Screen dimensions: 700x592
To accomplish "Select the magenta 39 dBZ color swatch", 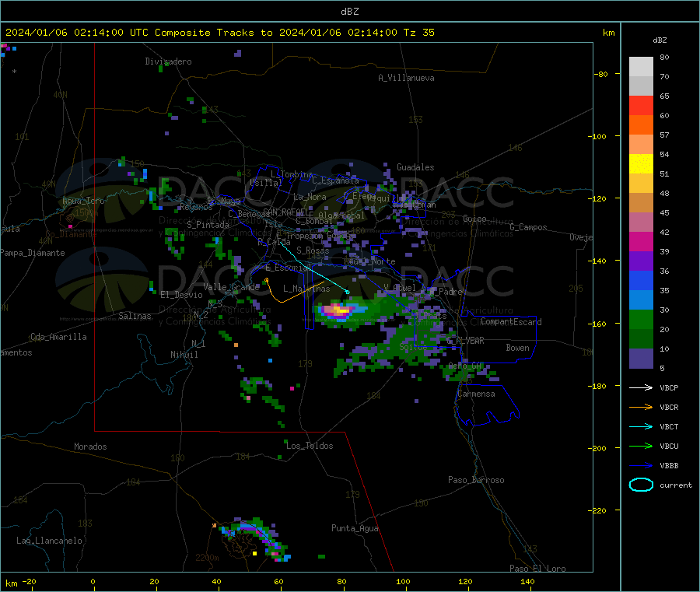I will 641,241.
